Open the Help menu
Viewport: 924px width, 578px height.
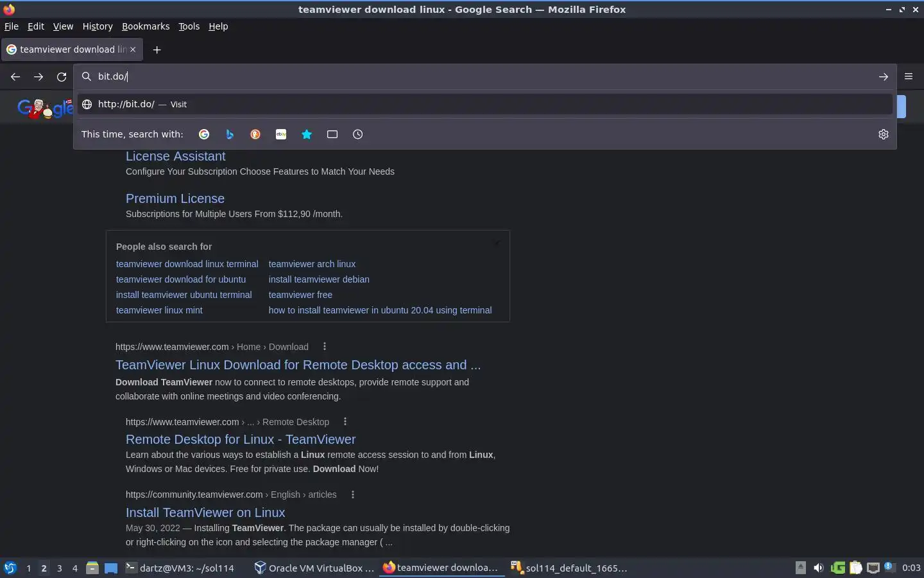point(218,26)
